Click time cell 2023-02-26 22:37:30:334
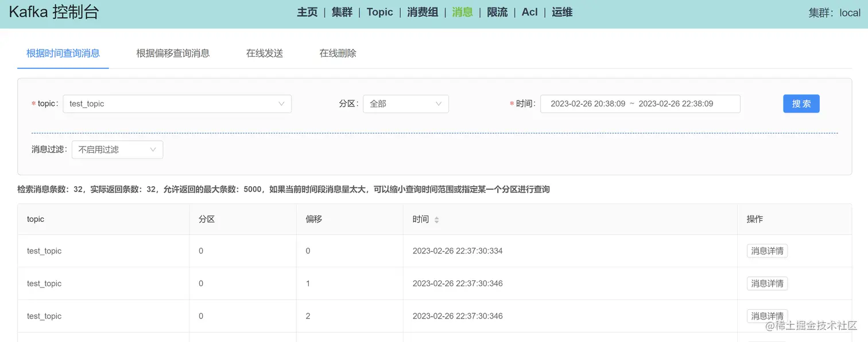The image size is (868, 342). (458, 251)
